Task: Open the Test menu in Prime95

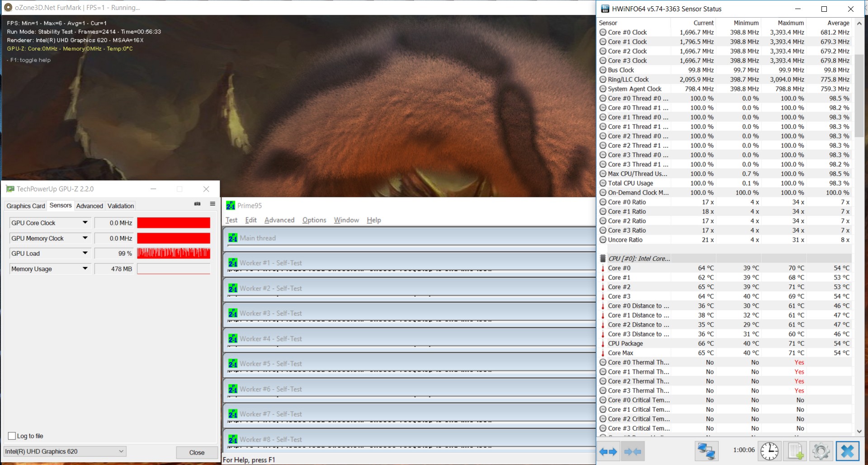Action: pyautogui.click(x=231, y=220)
